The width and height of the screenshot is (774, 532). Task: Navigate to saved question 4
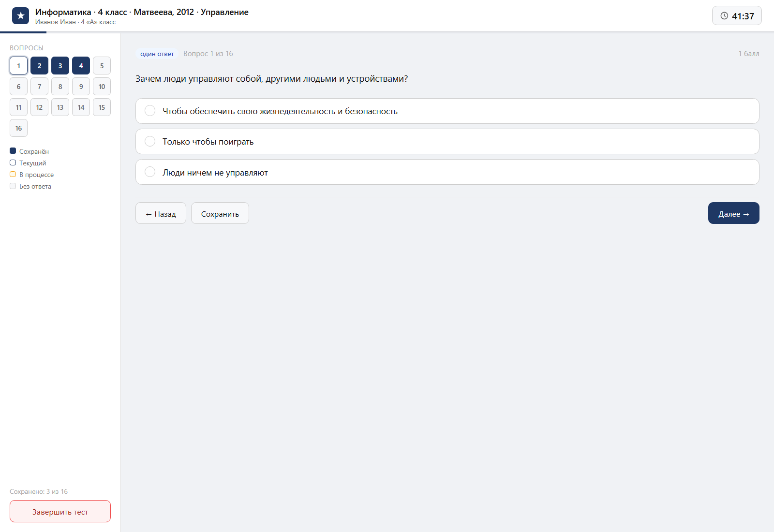tap(81, 66)
